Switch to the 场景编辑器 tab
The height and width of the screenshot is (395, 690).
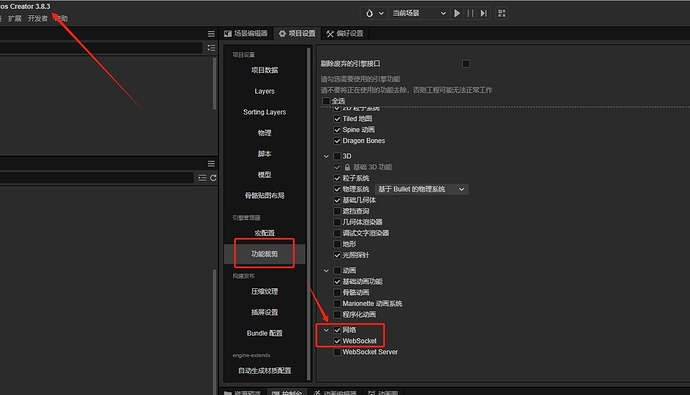click(x=246, y=33)
